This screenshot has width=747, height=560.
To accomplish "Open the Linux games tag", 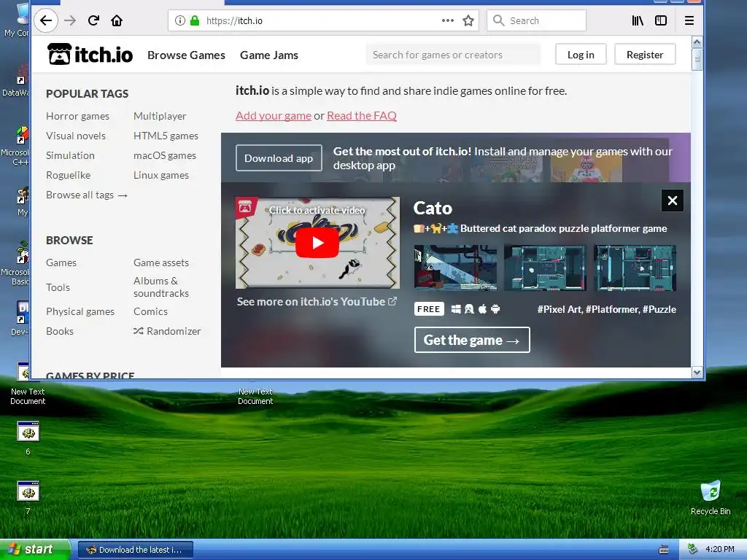I will pos(161,175).
